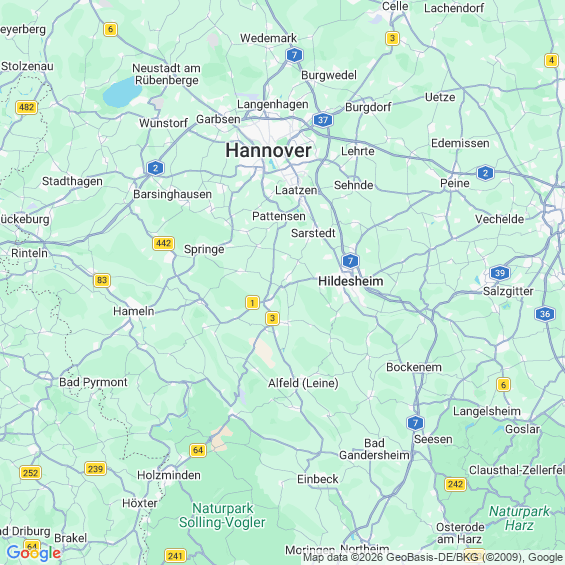565x565 pixels.
Task: Click the yellow 64 shield near Holzminden
Action: tap(198, 450)
